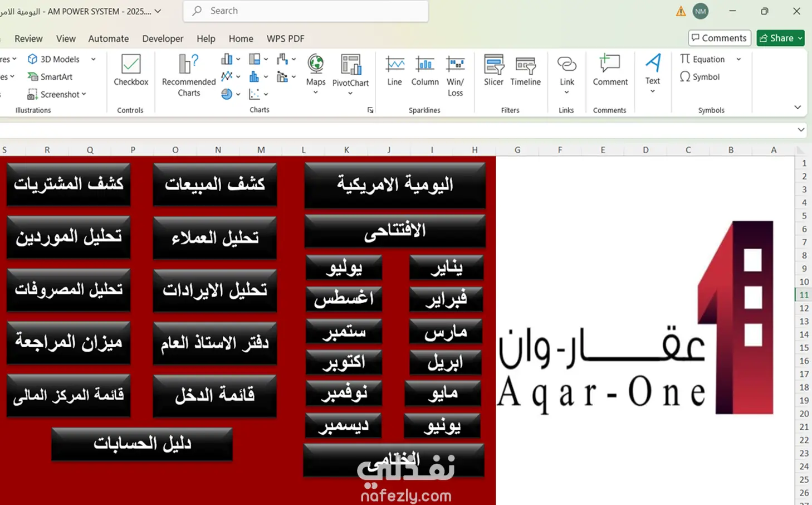
Task: Insert an Equation
Action: pyautogui.click(x=702, y=59)
